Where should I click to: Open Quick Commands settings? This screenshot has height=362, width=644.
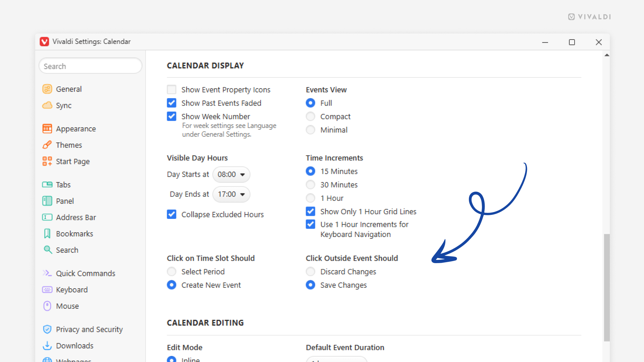[x=86, y=273]
